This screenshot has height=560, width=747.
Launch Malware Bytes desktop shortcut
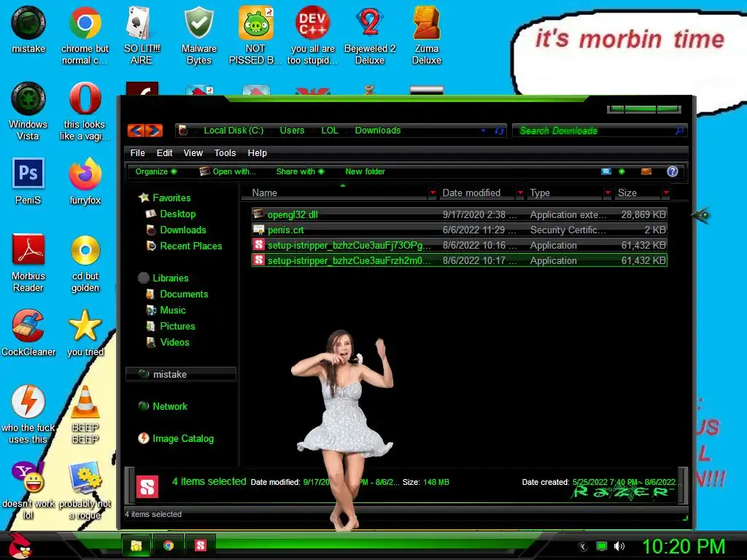tap(198, 36)
